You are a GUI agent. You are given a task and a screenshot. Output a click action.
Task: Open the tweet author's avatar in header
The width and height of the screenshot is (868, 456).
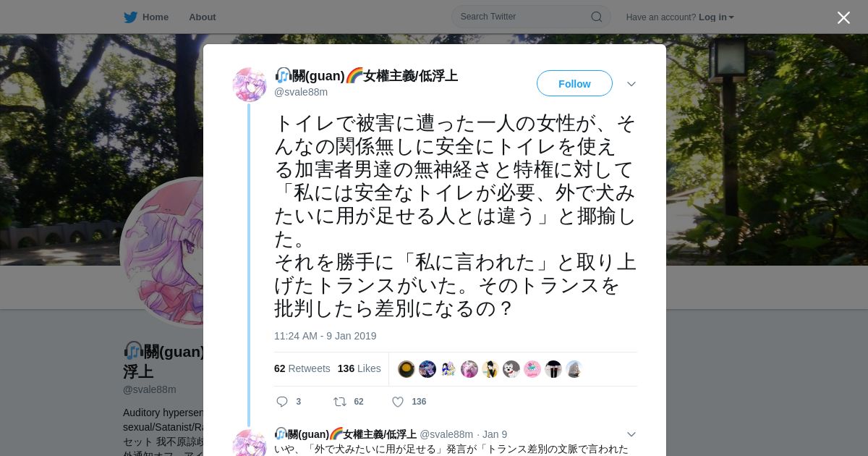click(x=250, y=85)
